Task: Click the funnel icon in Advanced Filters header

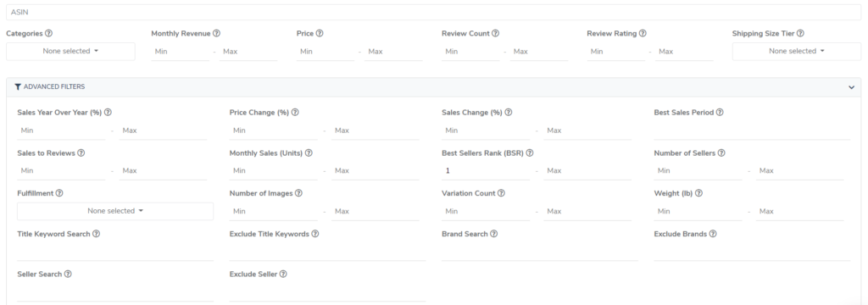Action: click(18, 87)
